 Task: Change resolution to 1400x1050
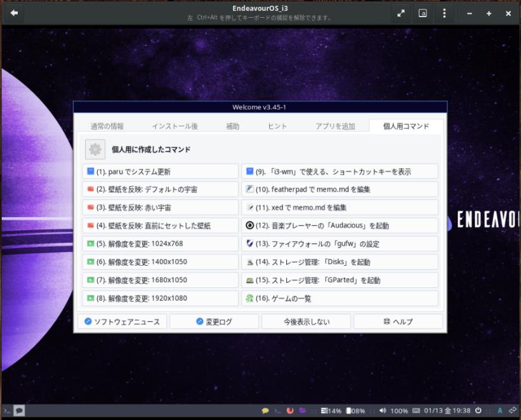[160, 262]
